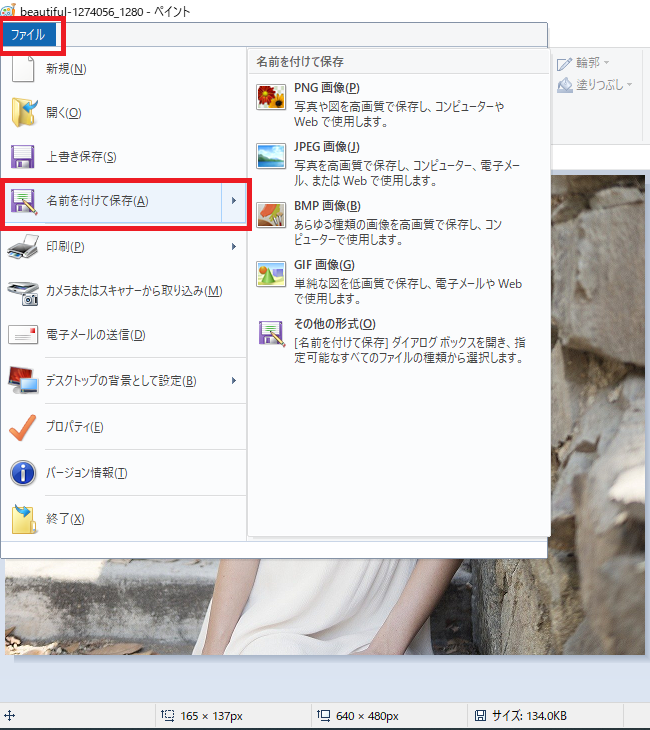Click the 印刷(P) printer icon
The width and height of the screenshot is (650, 730).
(x=23, y=246)
